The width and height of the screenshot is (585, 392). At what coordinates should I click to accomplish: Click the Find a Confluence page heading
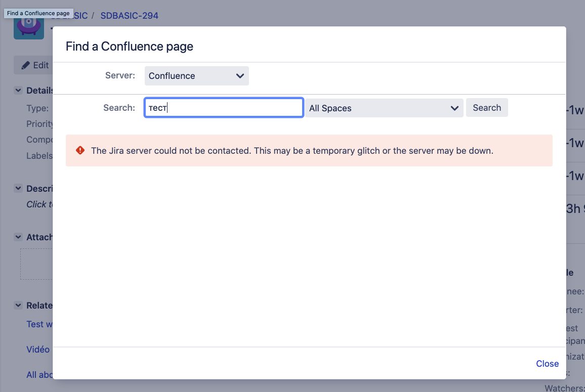pos(130,46)
